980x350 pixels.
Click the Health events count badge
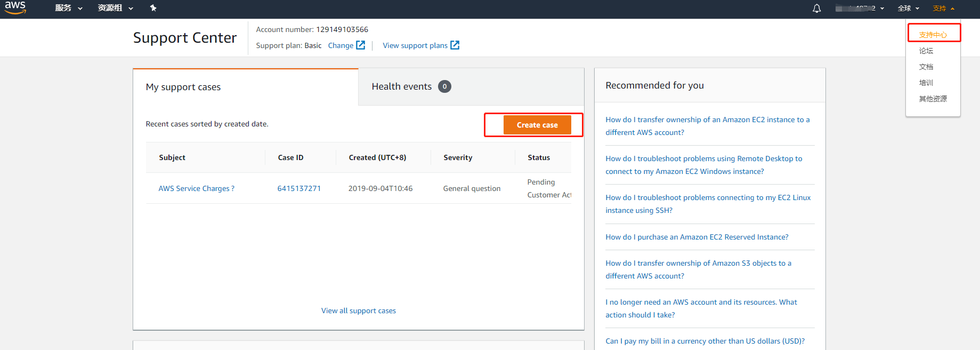(x=444, y=86)
